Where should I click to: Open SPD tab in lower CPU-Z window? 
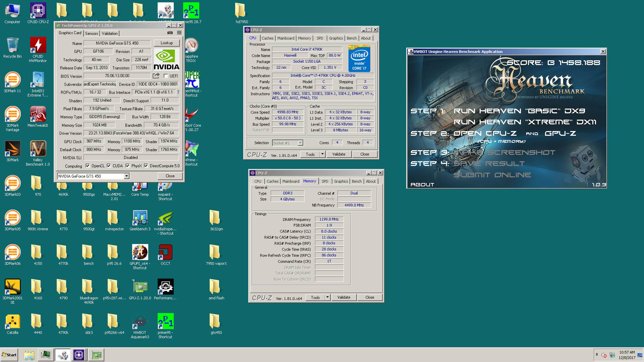325,181
